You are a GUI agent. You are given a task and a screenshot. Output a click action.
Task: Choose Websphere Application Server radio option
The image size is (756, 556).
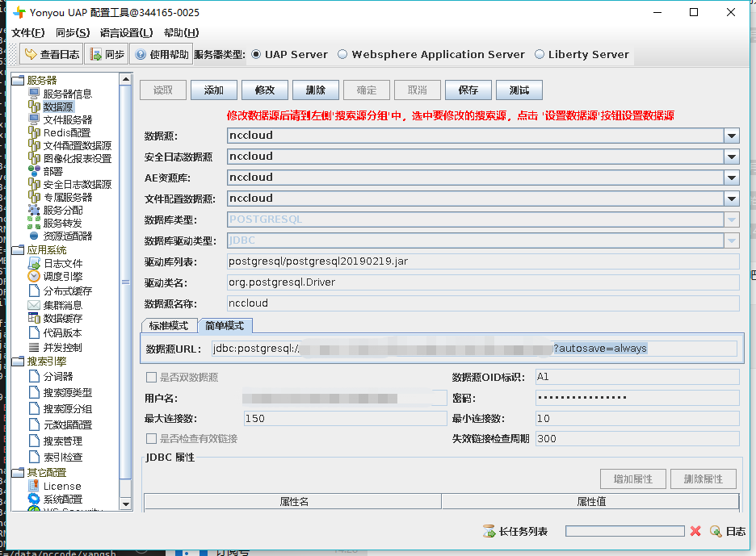coord(342,54)
